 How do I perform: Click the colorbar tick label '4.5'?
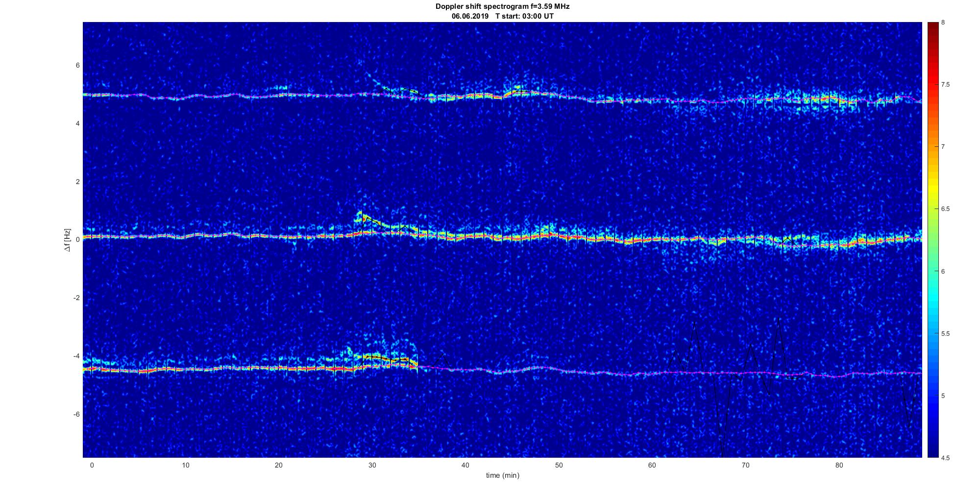[945, 458]
